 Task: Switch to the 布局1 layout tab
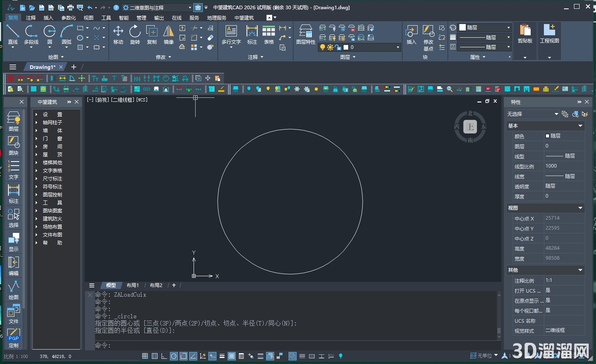[133, 285]
